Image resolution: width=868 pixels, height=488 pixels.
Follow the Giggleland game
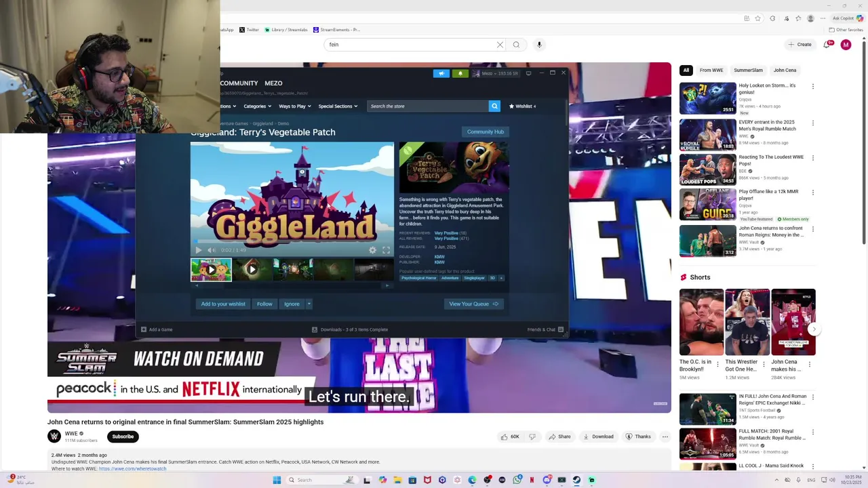coord(264,304)
